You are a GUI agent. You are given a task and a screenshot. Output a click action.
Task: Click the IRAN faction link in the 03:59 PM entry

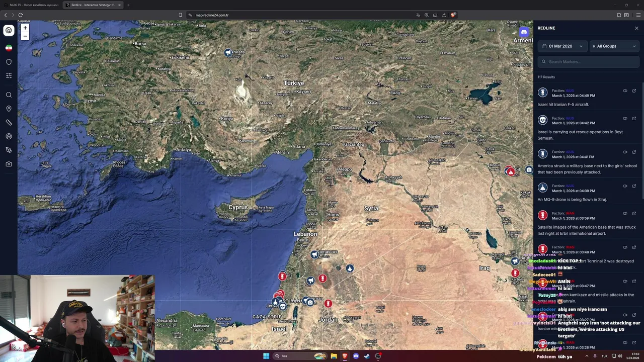570,213
